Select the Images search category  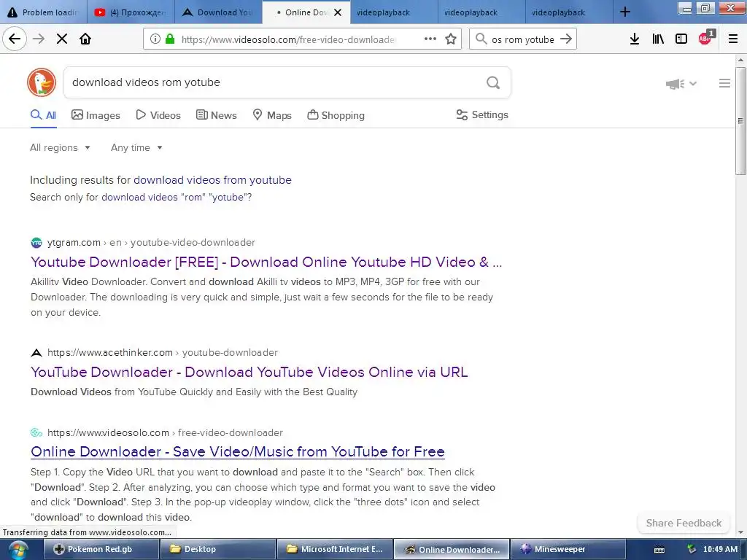pyautogui.click(x=96, y=115)
